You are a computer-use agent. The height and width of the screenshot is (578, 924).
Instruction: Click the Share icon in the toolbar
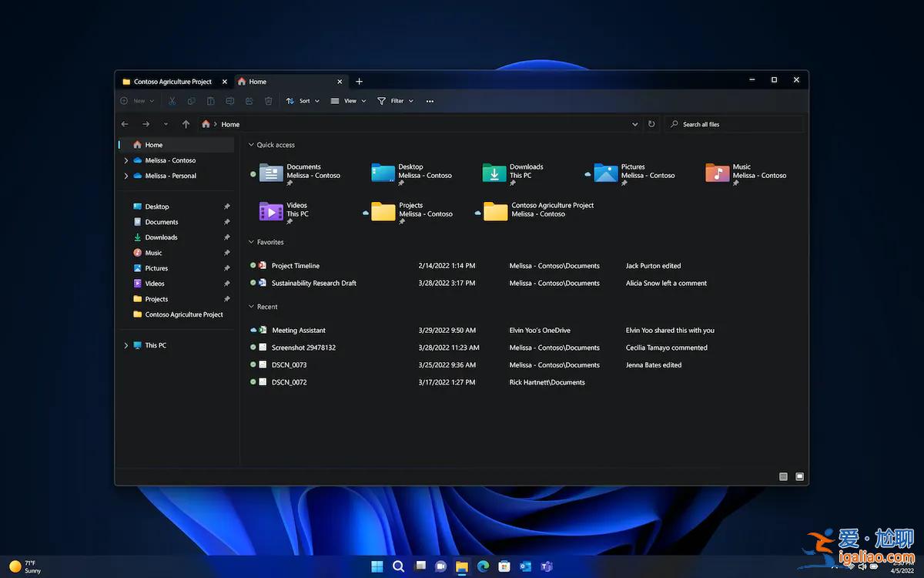pyautogui.click(x=249, y=100)
